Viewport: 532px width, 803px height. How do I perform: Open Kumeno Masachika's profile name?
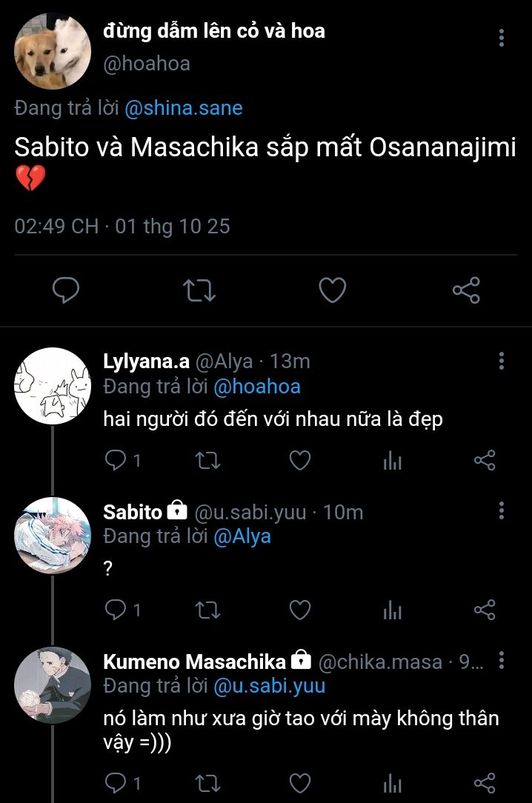tap(194, 661)
